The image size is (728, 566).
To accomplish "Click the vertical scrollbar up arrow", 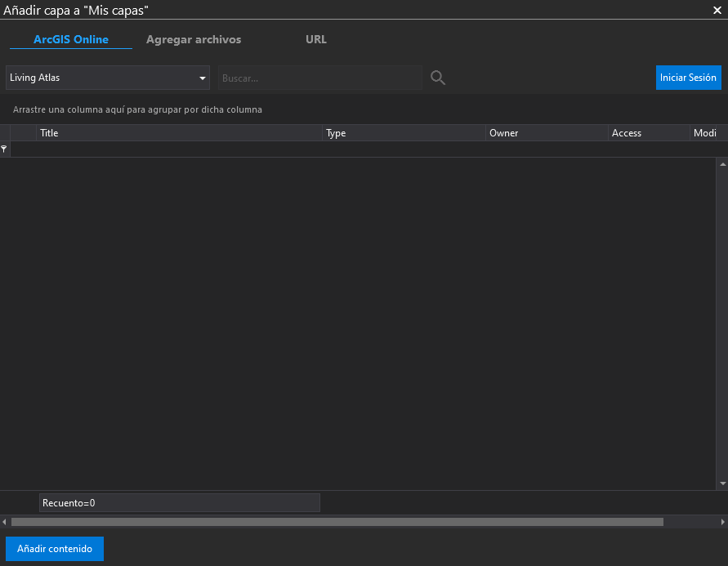I will point(722,164).
